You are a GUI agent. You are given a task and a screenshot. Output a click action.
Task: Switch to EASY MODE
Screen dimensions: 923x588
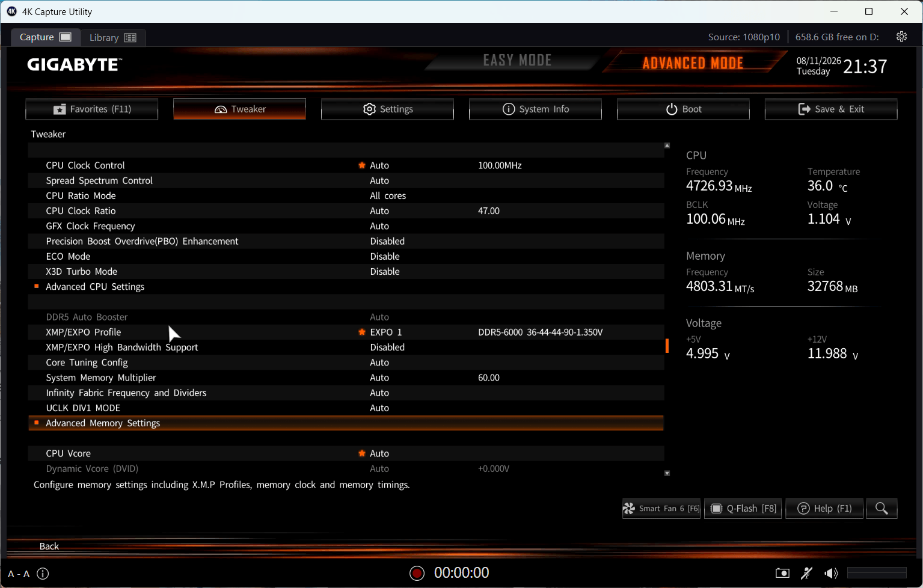518,60
